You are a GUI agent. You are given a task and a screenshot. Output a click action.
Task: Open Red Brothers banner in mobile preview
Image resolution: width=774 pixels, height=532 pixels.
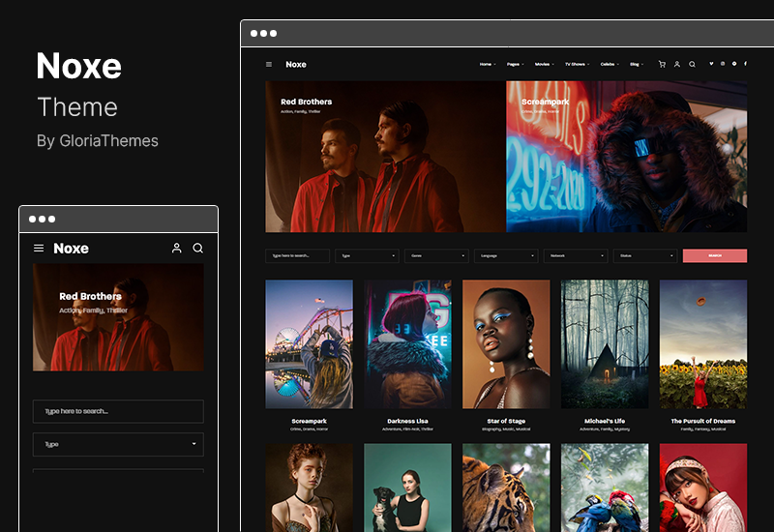118,317
